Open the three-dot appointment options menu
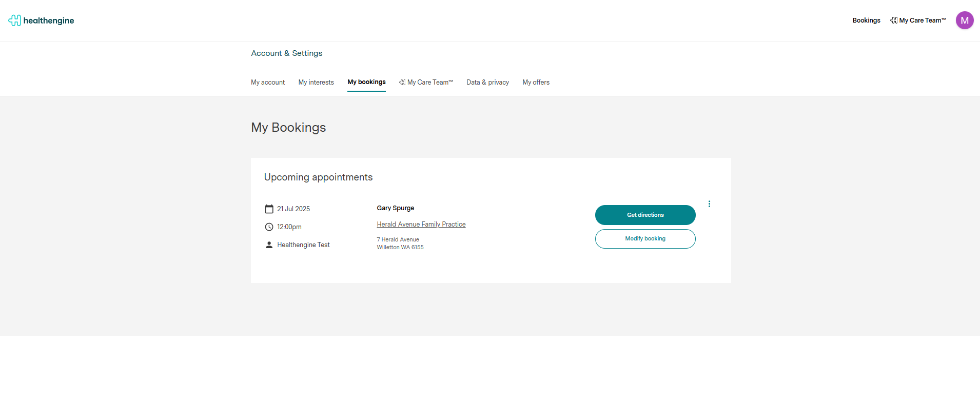 [709, 204]
